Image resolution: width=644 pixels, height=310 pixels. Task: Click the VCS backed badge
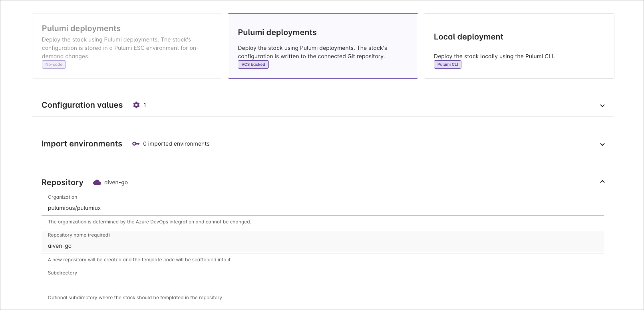[x=253, y=65]
